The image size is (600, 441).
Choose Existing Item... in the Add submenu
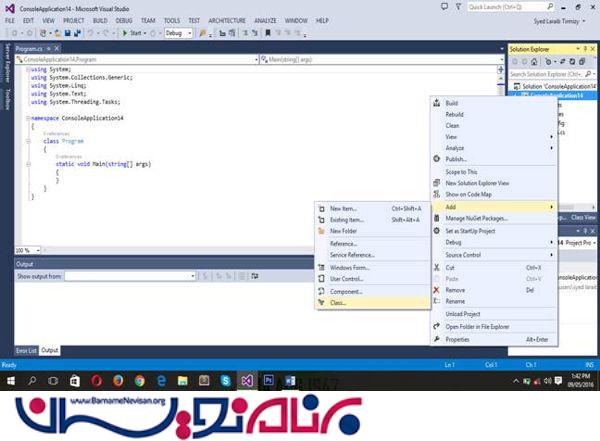[373, 220]
